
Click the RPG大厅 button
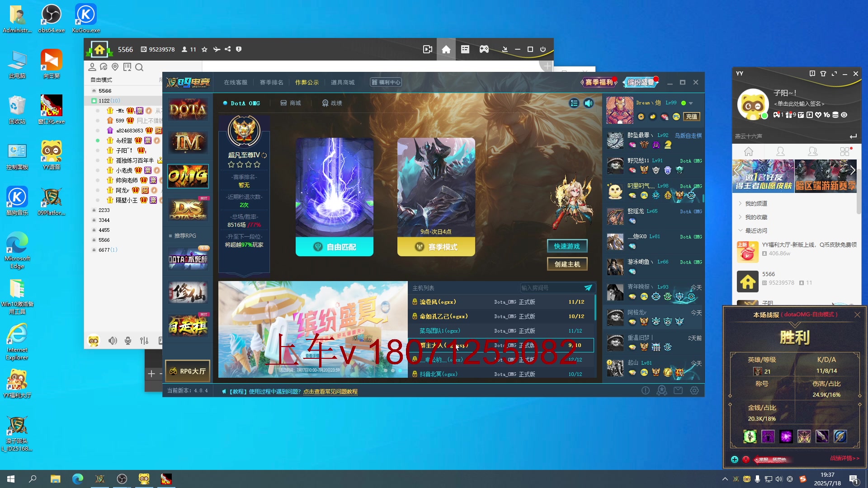coord(188,371)
